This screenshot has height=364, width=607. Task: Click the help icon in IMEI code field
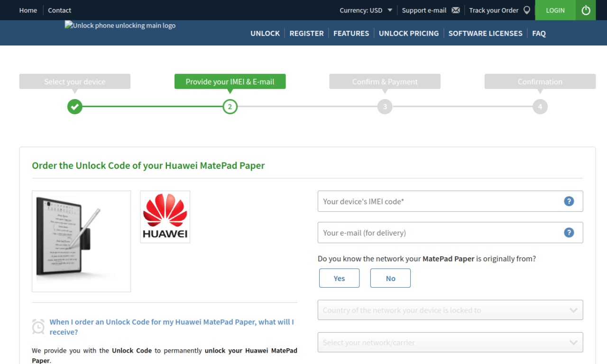tap(569, 201)
